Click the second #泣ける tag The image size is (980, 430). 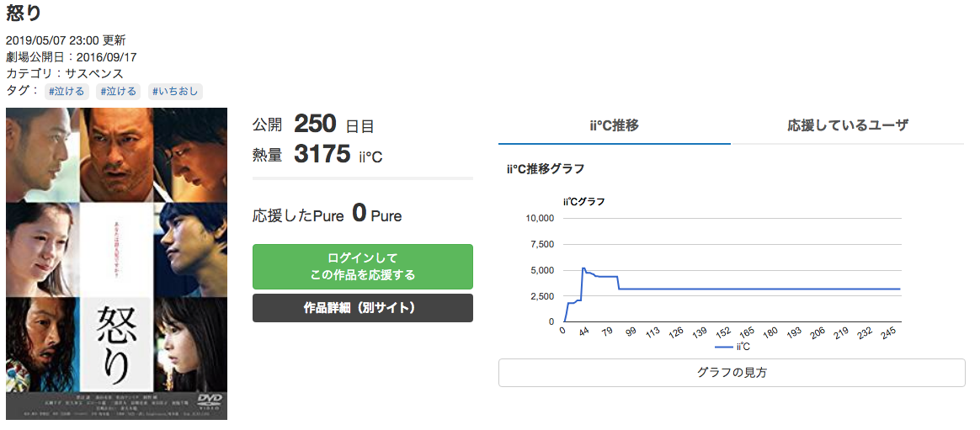pos(119,92)
